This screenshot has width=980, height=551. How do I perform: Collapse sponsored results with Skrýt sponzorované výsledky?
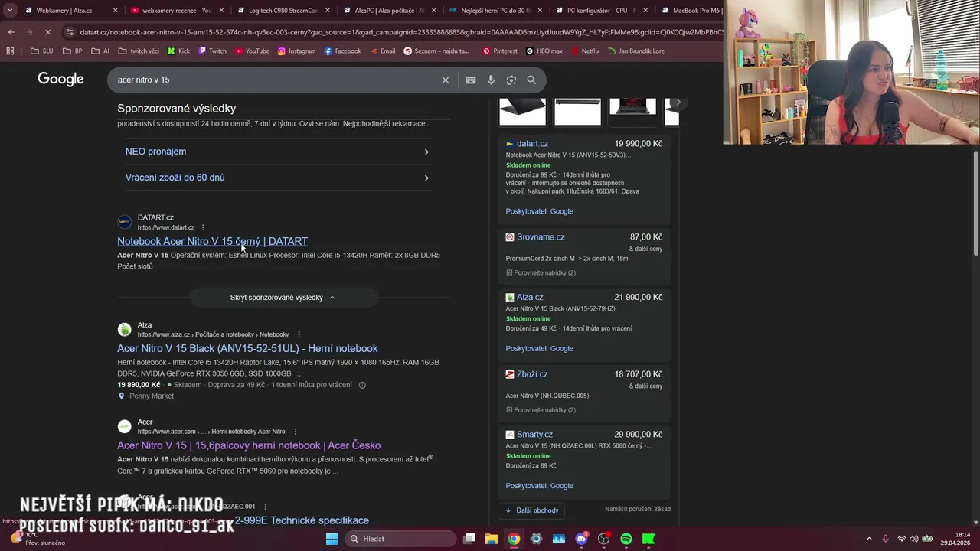pyautogui.click(x=283, y=298)
